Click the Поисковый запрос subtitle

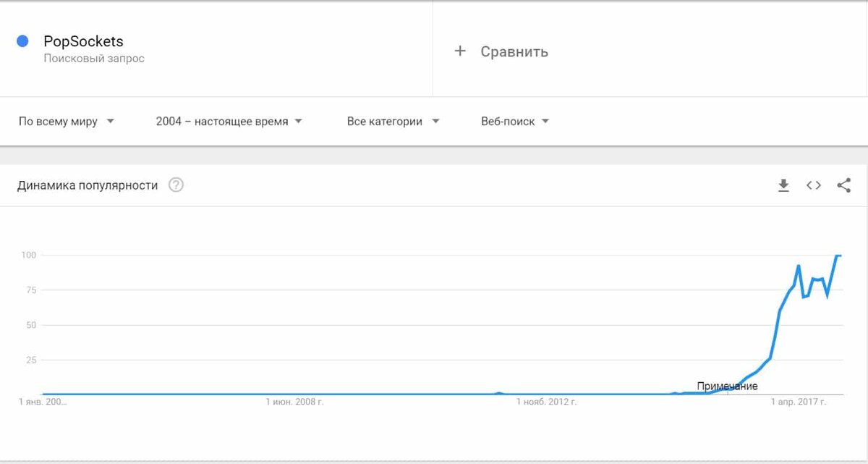pyautogui.click(x=94, y=59)
